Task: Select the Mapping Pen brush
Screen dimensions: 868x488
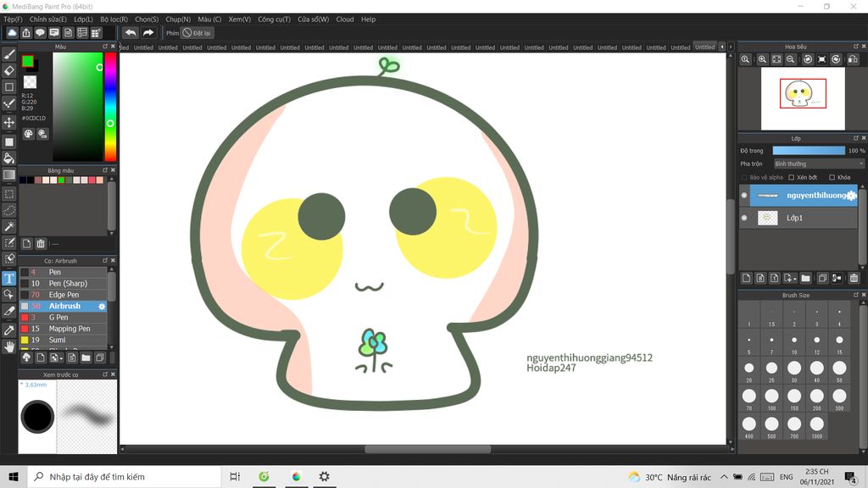Action: point(63,329)
